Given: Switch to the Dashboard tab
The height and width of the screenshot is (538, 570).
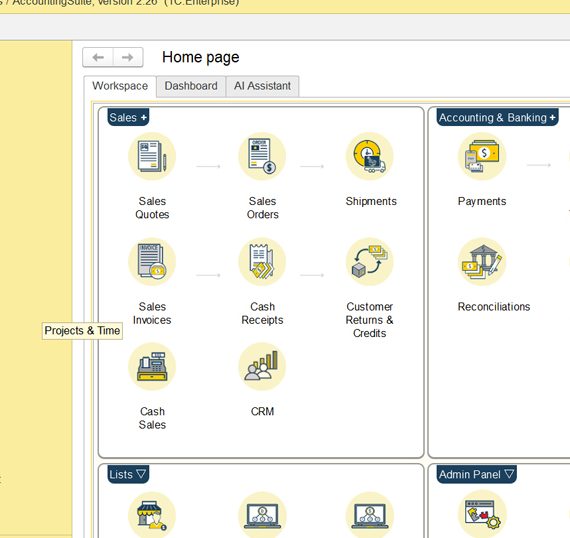Looking at the screenshot, I should click(x=191, y=86).
